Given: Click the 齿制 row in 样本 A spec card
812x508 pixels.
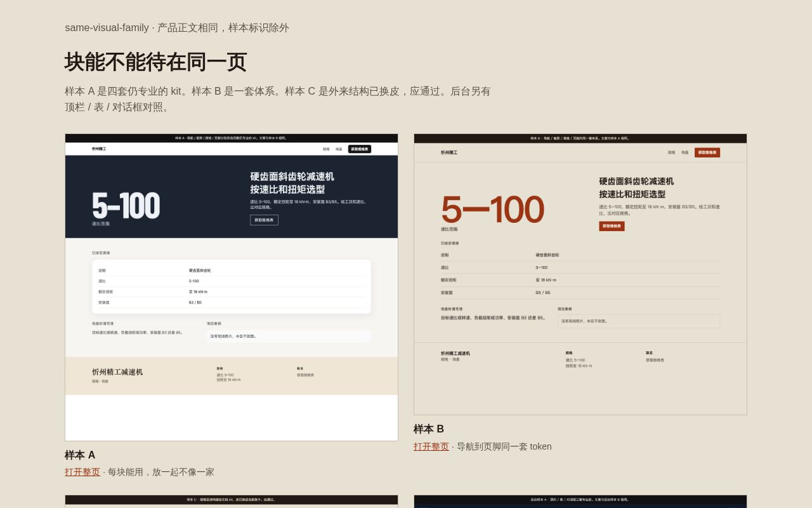Looking at the screenshot, I should pos(232,271).
